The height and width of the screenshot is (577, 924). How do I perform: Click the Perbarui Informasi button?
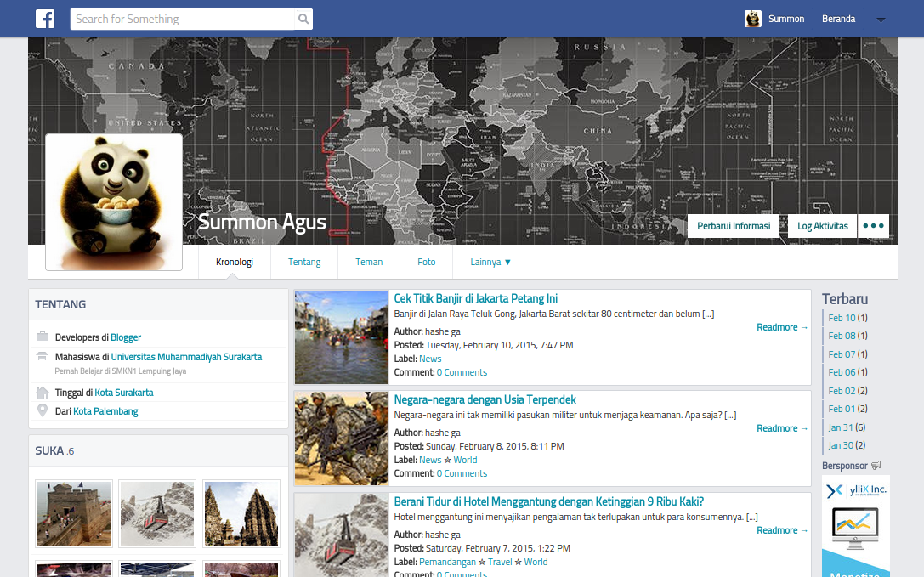pyautogui.click(x=734, y=226)
